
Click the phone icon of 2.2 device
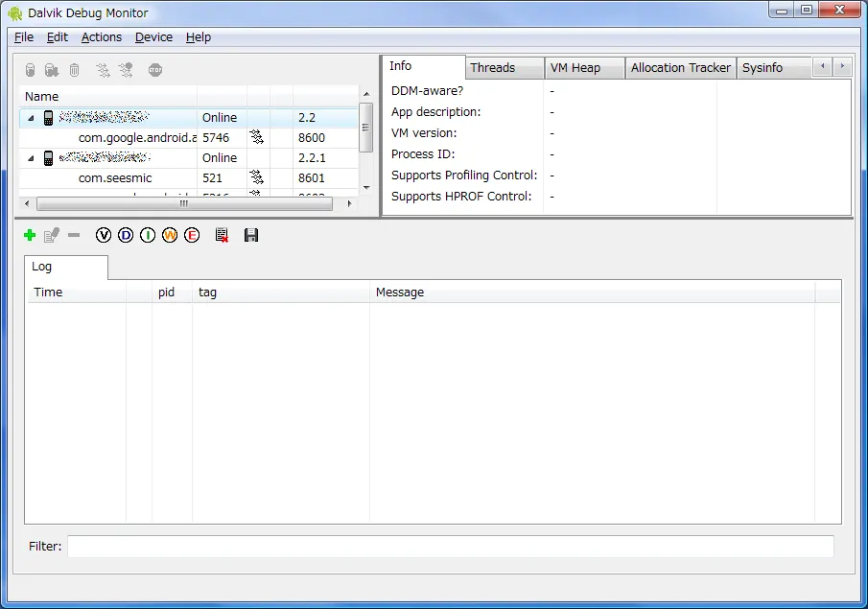[49, 117]
